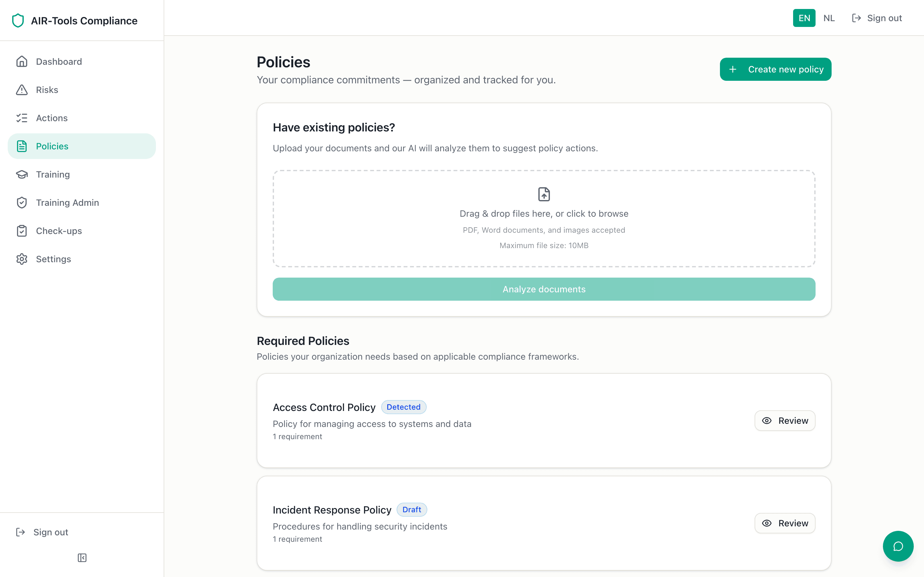Screen dimensions: 924x577
Task: Click the Training Admin shield icon
Action: (x=22, y=203)
